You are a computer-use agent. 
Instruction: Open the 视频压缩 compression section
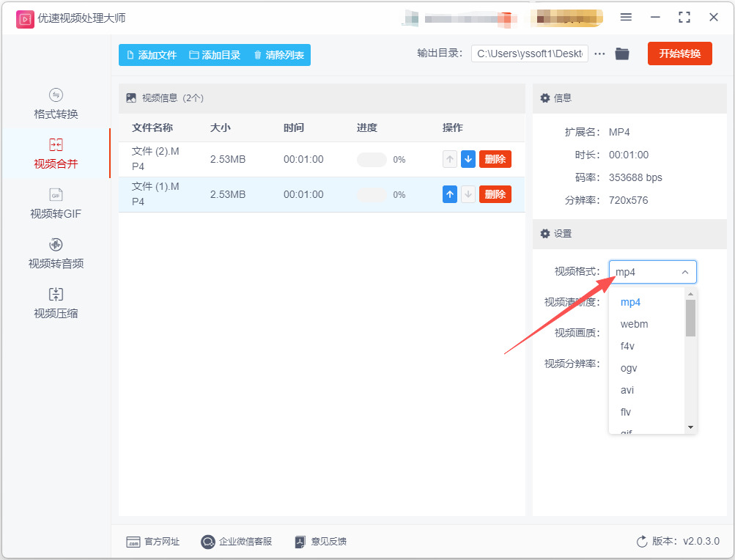click(56, 303)
